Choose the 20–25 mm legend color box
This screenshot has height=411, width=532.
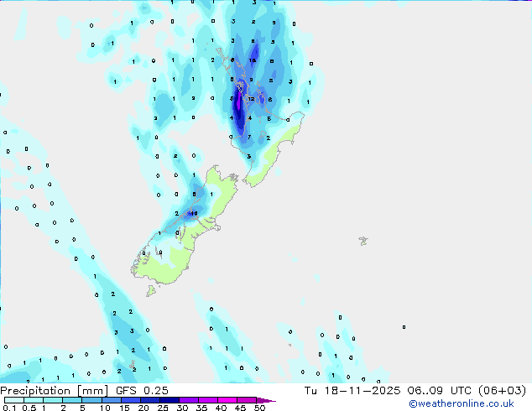(149, 400)
